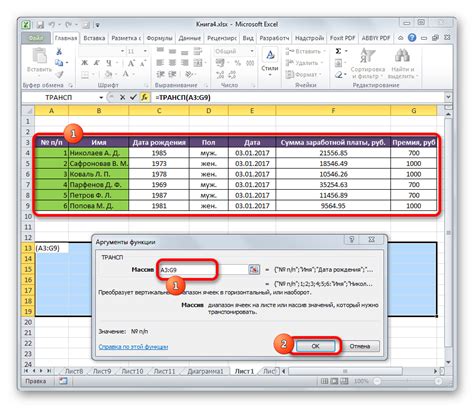This screenshot has height=408, width=474.
Task: Click the Undo arrow in quick access toolbar
Action: pos(52,25)
